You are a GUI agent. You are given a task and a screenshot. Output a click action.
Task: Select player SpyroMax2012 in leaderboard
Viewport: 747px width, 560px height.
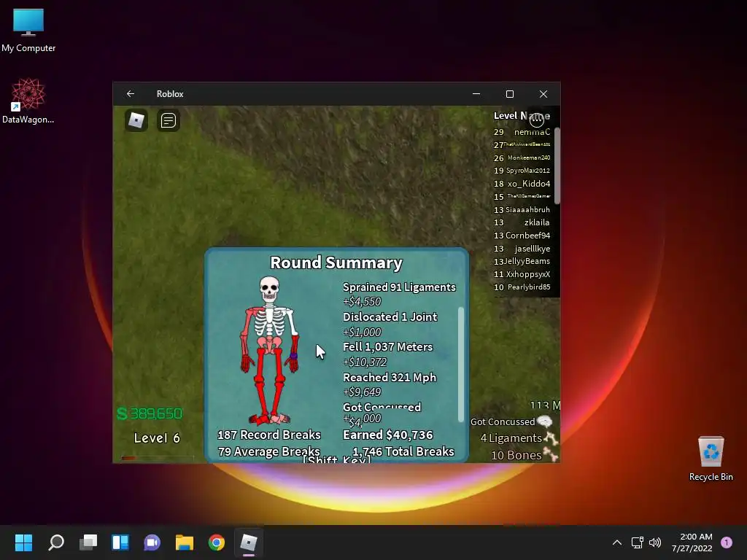[x=528, y=171]
